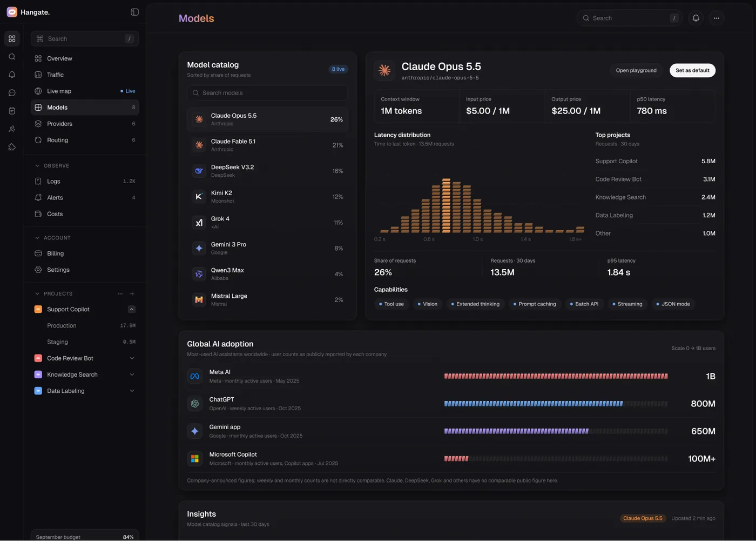This screenshot has width=756, height=541.
Task: Click the search magnifier icon in left rail
Action: [x=12, y=57]
